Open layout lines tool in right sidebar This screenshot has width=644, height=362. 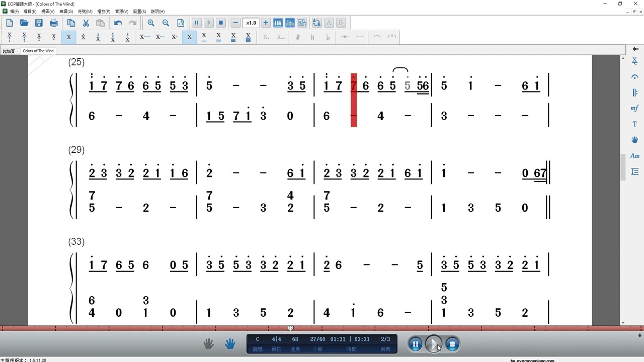pos(635,171)
